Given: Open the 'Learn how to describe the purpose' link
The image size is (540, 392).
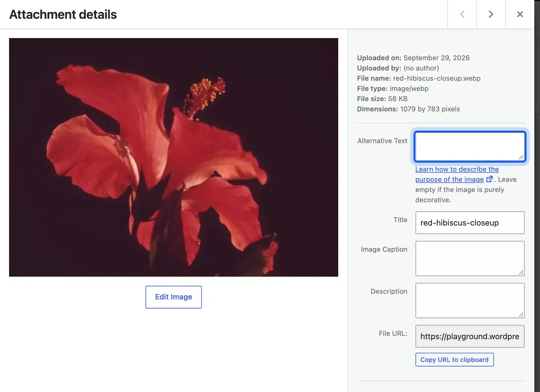Looking at the screenshot, I should click(x=457, y=174).
